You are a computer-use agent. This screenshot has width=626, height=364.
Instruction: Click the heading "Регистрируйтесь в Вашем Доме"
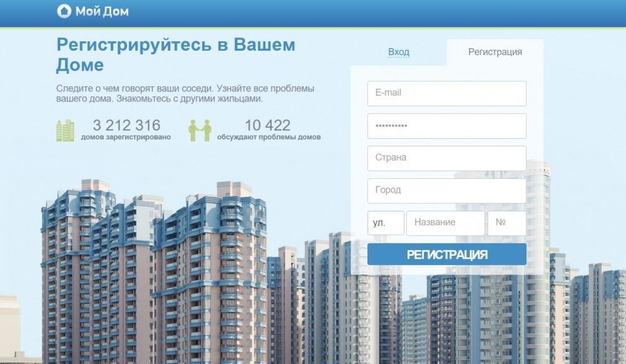pyautogui.click(x=175, y=54)
